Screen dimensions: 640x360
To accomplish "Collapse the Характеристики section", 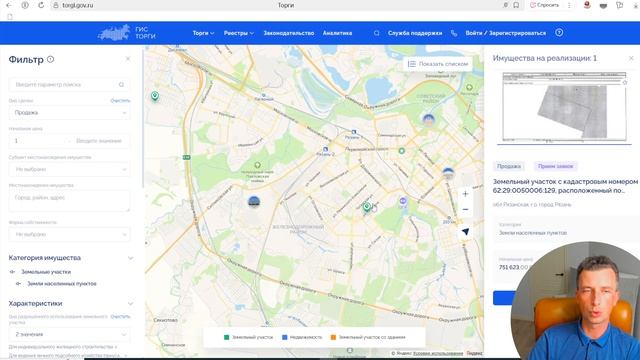I will tap(131, 304).
